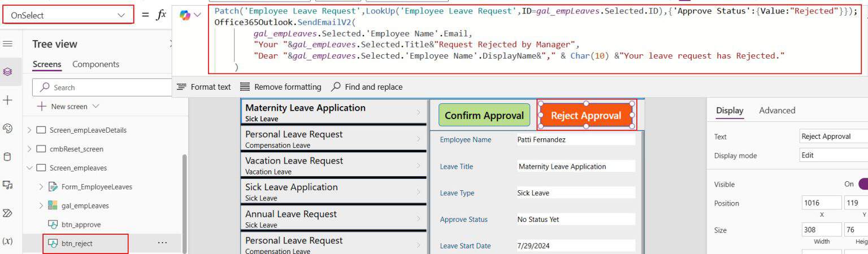
Task: Open the hamburger menu in left rail
Action: point(8,44)
